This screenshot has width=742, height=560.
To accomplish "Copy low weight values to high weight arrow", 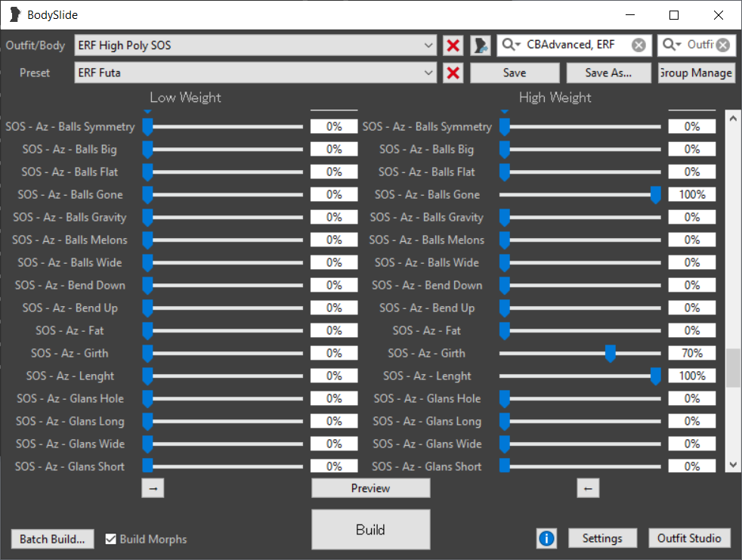I will click(153, 488).
